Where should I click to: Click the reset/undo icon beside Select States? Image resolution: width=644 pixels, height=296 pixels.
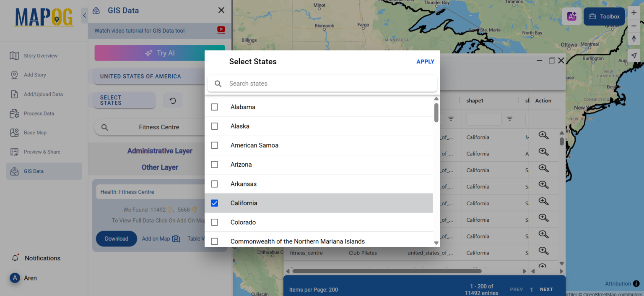click(x=172, y=100)
